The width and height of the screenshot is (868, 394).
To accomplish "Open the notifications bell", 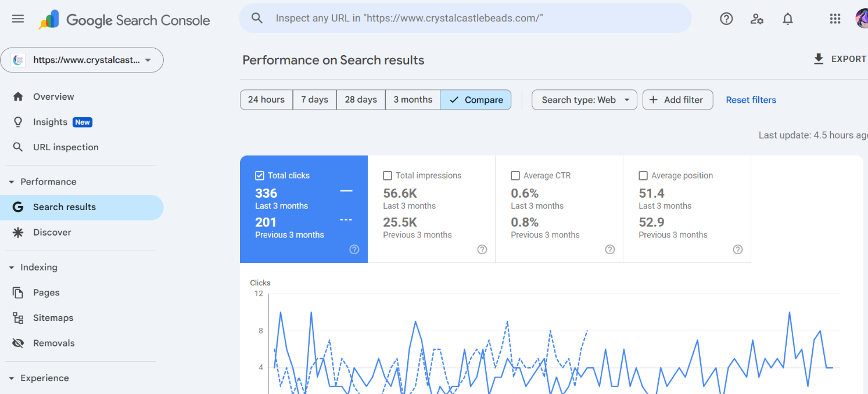I will coord(788,19).
